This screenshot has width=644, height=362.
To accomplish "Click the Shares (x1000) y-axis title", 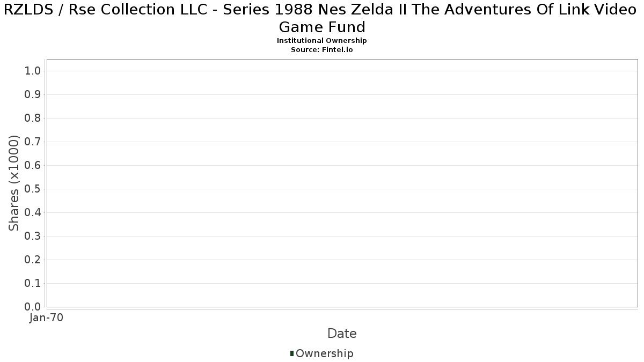I will point(14,183).
